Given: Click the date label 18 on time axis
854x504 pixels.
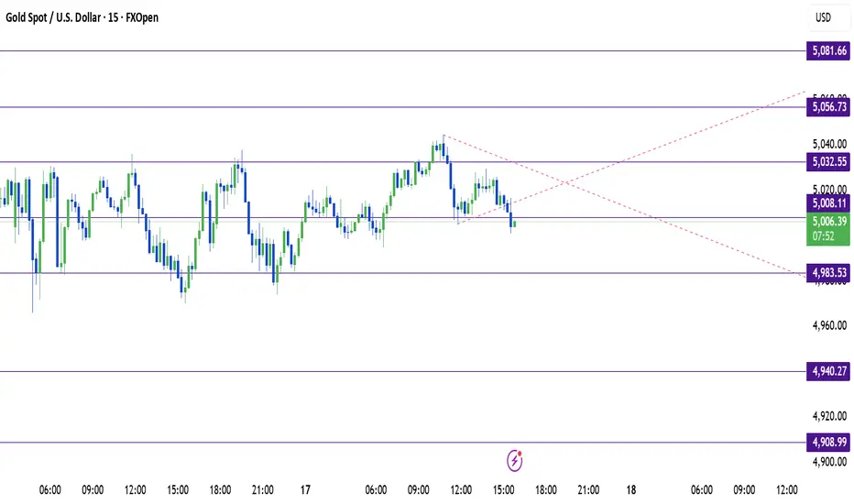Looking at the screenshot, I should pyautogui.click(x=630, y=489).
